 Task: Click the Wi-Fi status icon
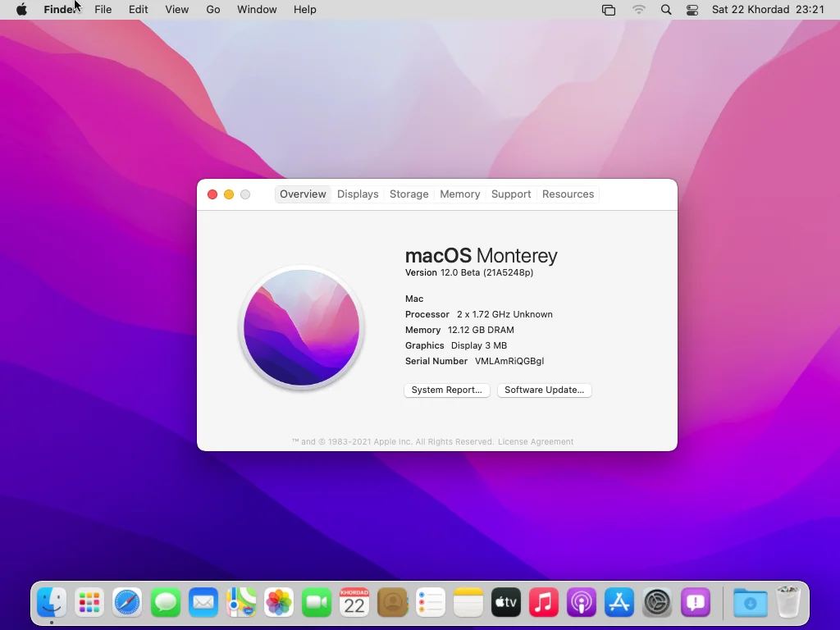(x=638, y=10)
